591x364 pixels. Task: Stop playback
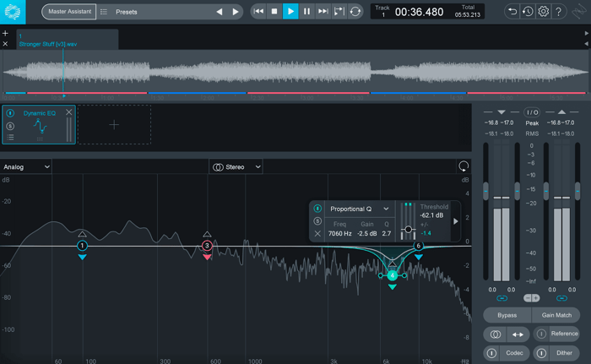[x=274, y=12]
